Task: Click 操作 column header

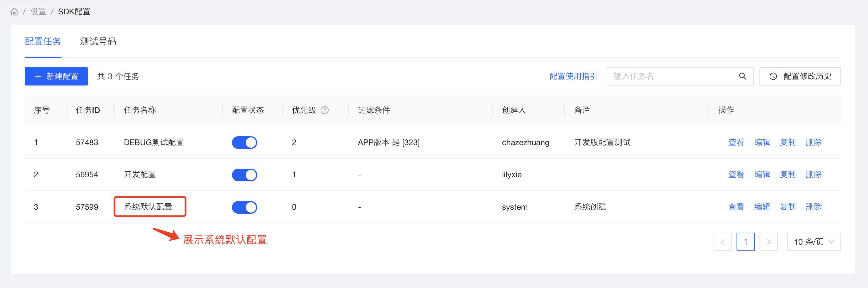Action: [726, 110]
